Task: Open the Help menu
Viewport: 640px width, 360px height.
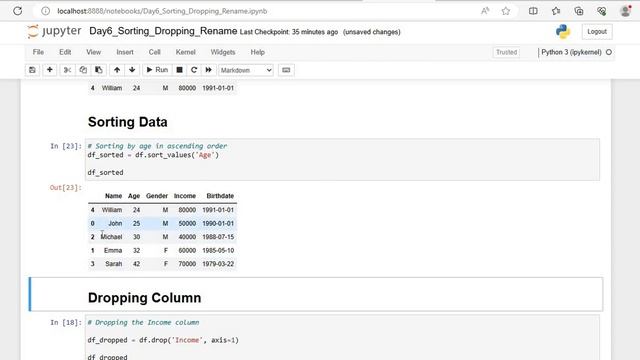Action: tap(258, 52)
